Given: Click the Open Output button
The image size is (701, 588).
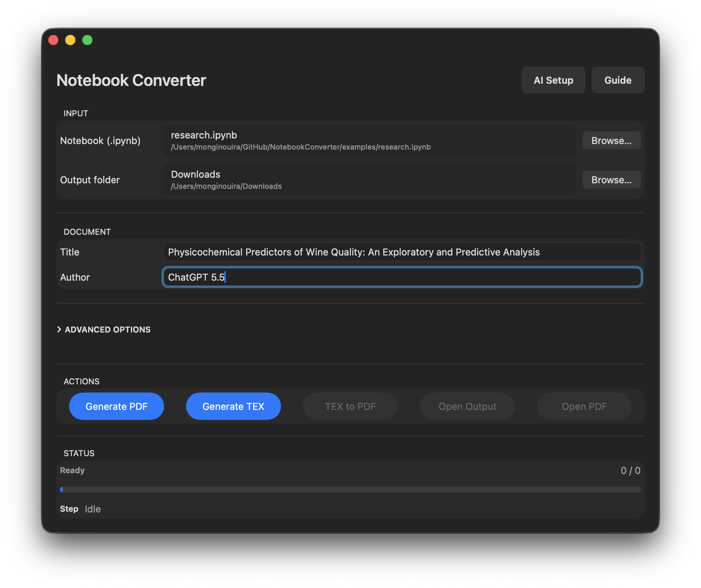Looking at the screenshot, I should [x=467, y=407].
